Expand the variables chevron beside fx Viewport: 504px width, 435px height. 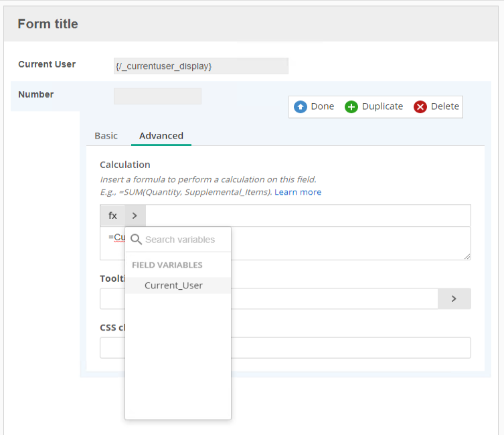(135, 215)
